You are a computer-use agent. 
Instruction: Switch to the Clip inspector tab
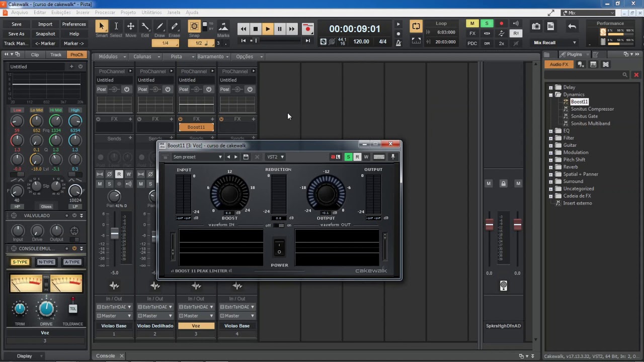pos(35,54)
